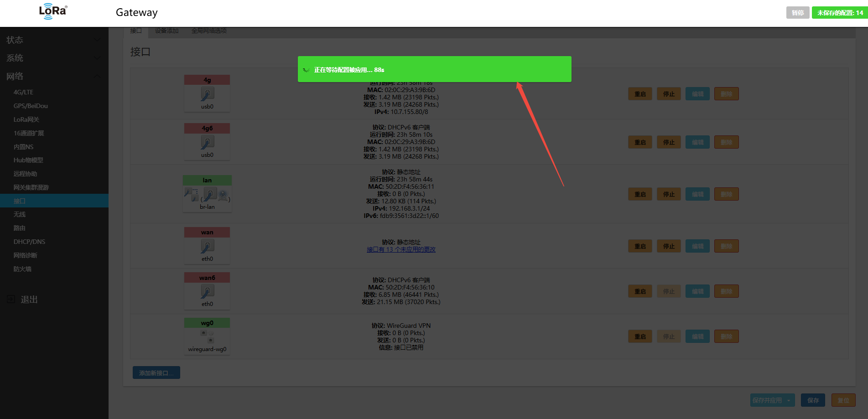
Task: Click the usb0 device icon under 4g
Action: [207, 94]
